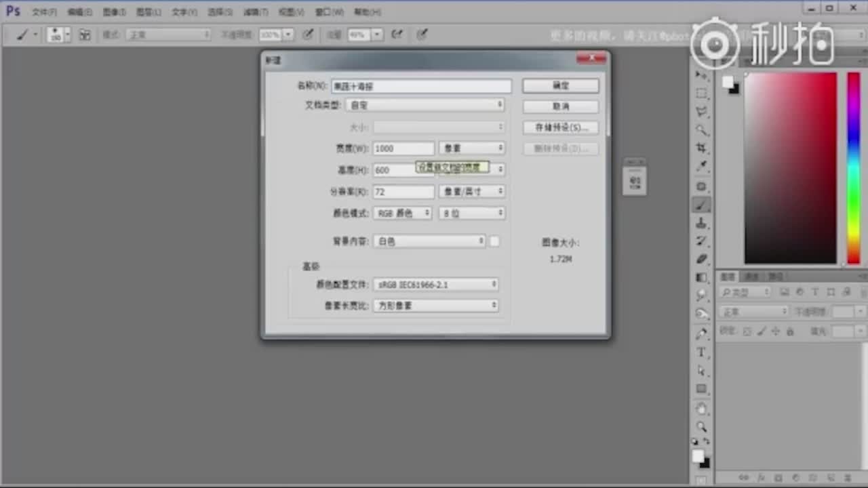
Task: Select the Quick Selection tool
Action: click(x=702, y=130)
